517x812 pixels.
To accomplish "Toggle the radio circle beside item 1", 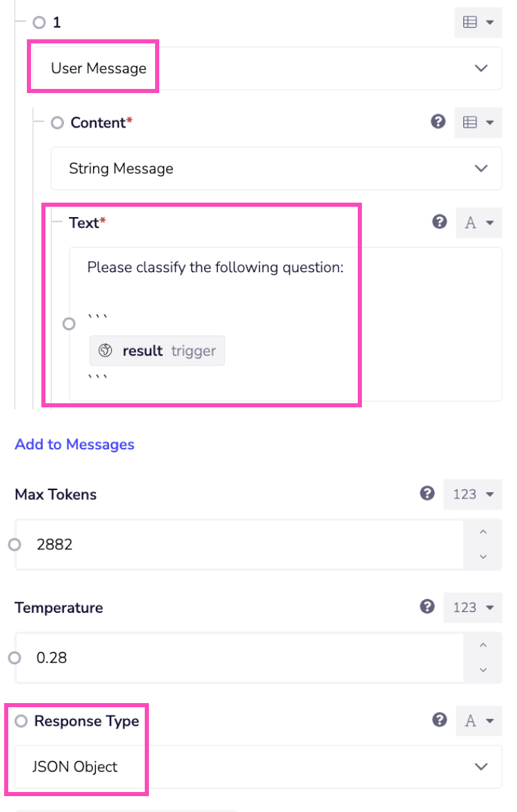I will pyautogui.click(x=39, y=22).
